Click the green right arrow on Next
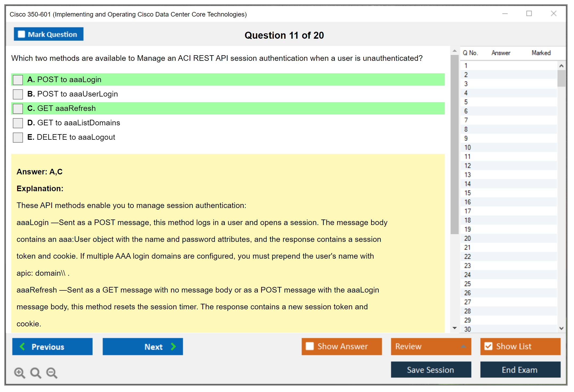 (174, 346)
